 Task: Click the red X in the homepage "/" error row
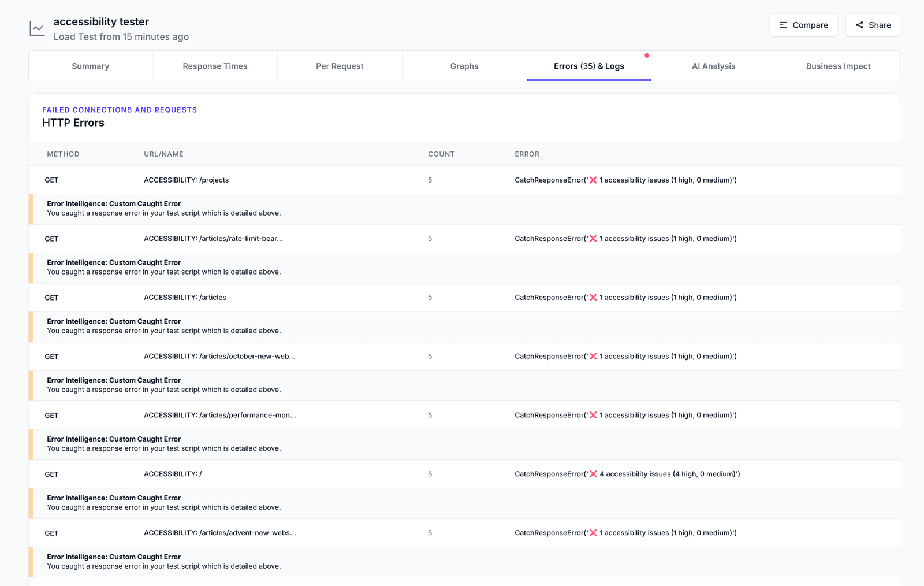click(x=594, y=473)
